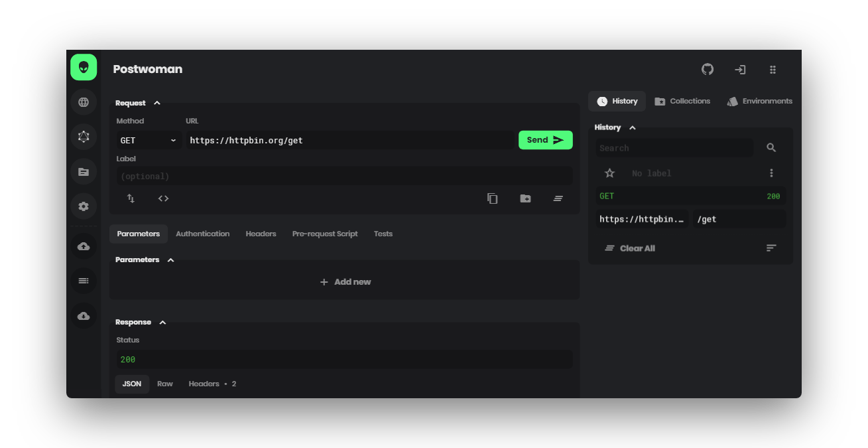Click the history search magnifier icon
The height and width of the screenshot is (448, 868).
point(771,148)
